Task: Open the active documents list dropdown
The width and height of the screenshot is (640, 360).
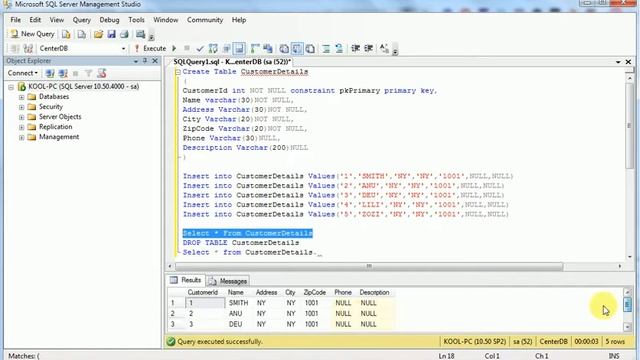Action: tap(618, 62)
